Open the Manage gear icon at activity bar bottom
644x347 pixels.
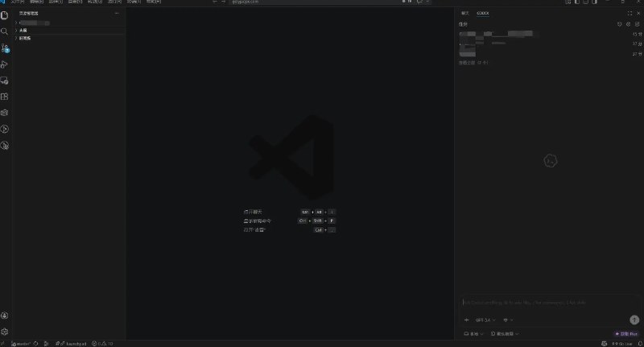(5, 332)
